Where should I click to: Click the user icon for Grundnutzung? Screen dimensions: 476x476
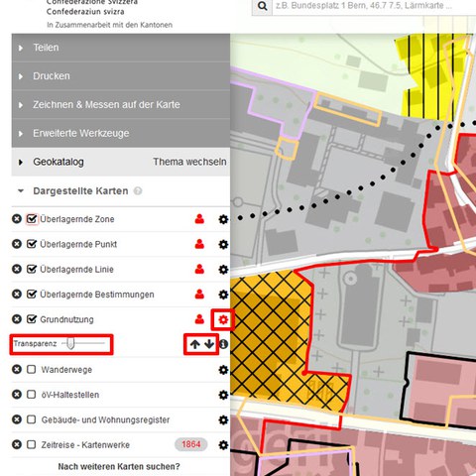[x=199, y=319]
